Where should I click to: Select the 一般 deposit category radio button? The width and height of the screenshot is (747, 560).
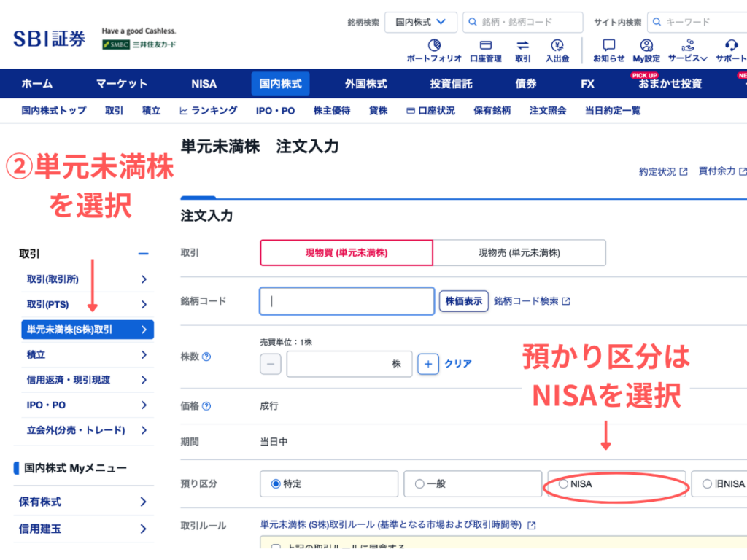[x=420, y=483]
